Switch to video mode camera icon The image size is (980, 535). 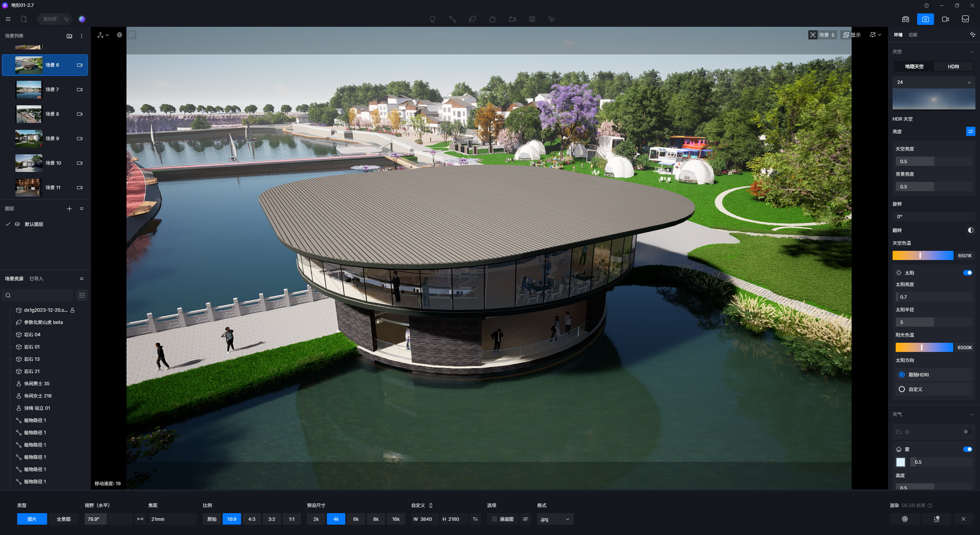[946, 19]
